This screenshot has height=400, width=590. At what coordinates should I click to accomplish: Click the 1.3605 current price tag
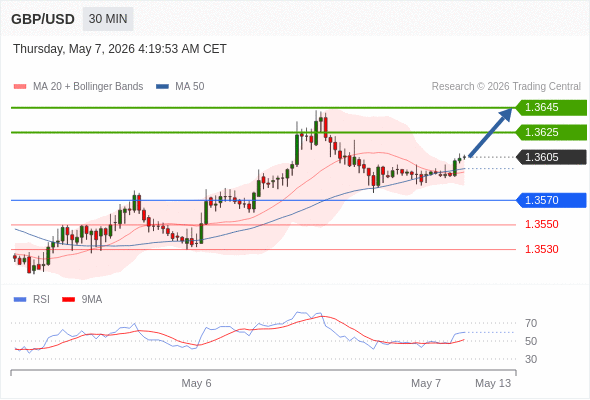tap(551, 157)
